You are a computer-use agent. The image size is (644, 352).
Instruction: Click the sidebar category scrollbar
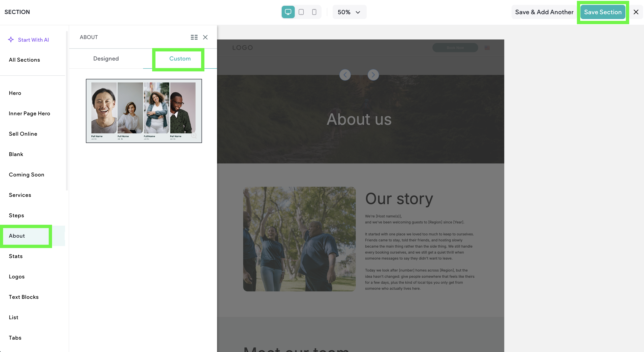click(67, 111)
